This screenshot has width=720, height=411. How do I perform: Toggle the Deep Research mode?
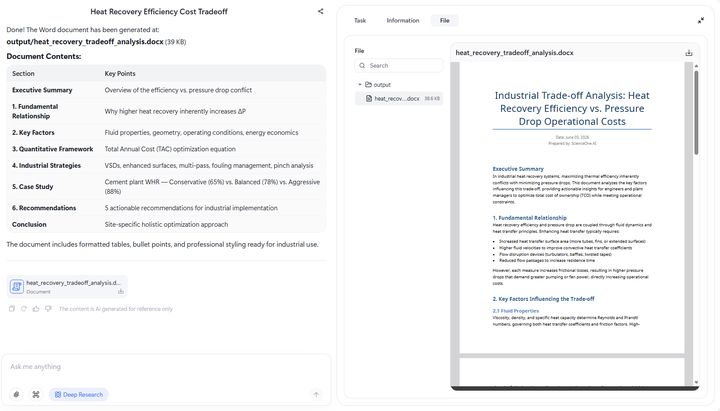tap(79, 394)
